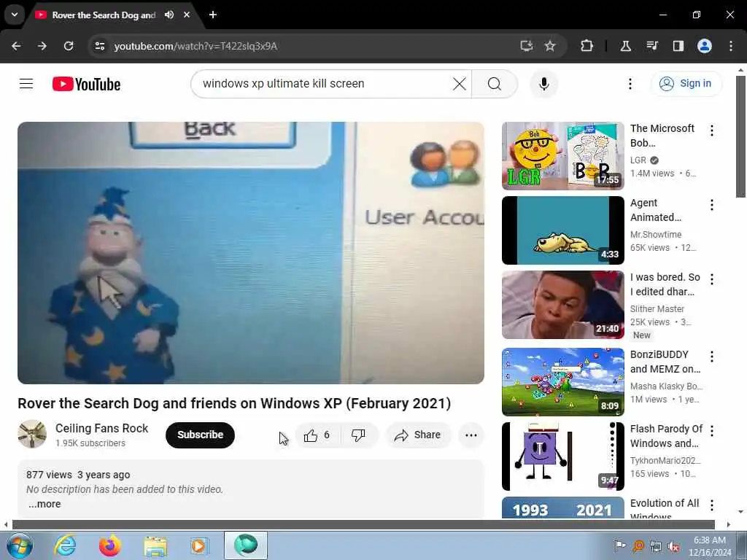The height and width of the screenshot is (560, 747).
Task: Open Windows Start menu
Action: pyautogui.click(x=20, y=545)
